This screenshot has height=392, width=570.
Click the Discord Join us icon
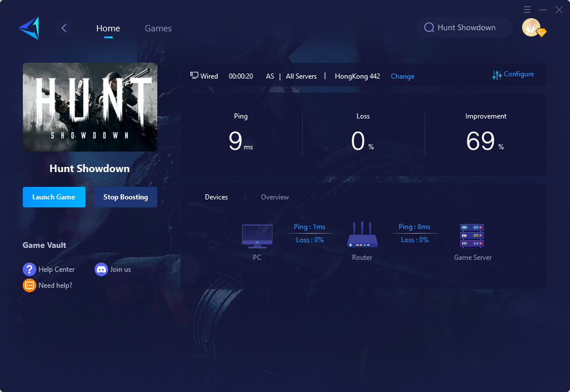(x=101, y=269)
